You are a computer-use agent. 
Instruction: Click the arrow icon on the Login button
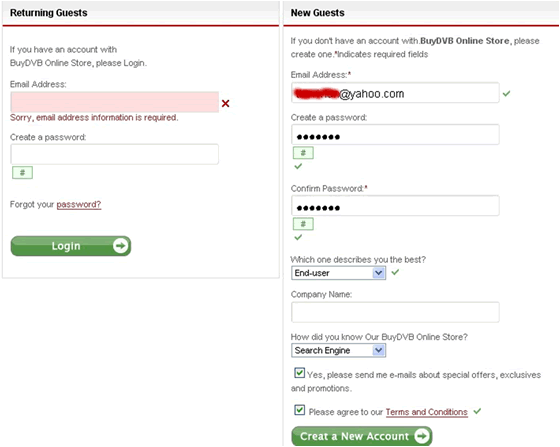coord(120,246)
